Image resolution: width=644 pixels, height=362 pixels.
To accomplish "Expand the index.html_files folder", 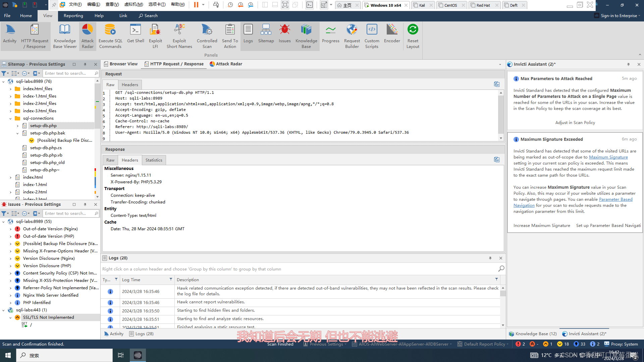I will (x=10, y=89).
